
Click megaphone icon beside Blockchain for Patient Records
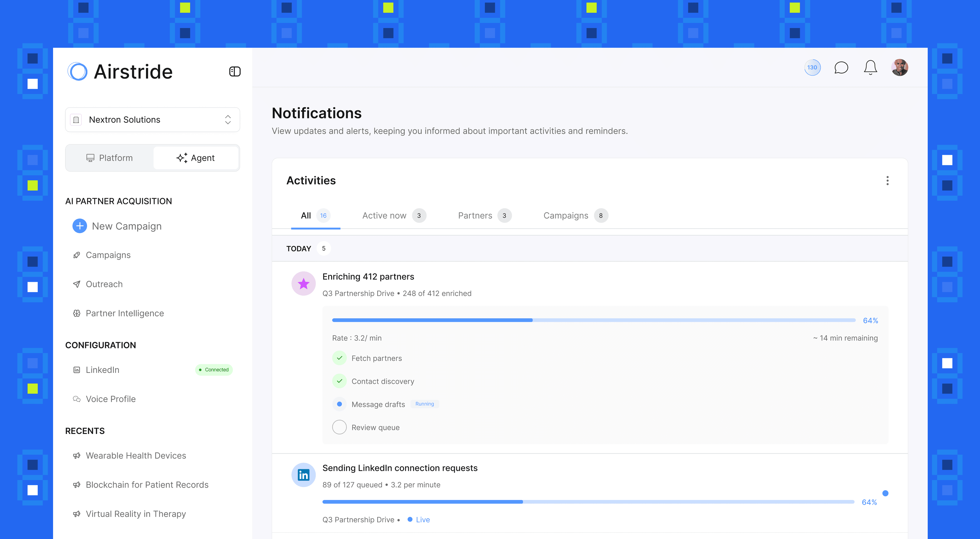click(x=77, y=485)
